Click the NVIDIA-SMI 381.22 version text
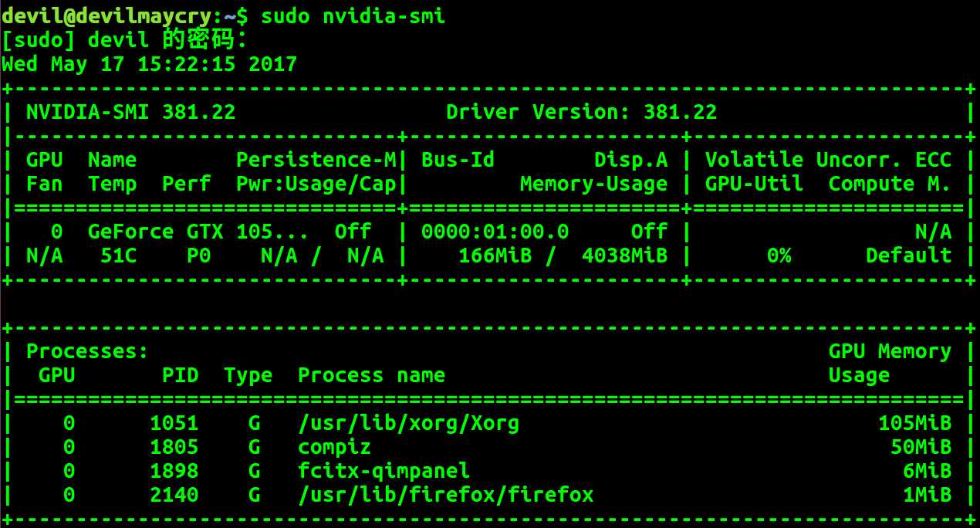 (x=130, y=112)
